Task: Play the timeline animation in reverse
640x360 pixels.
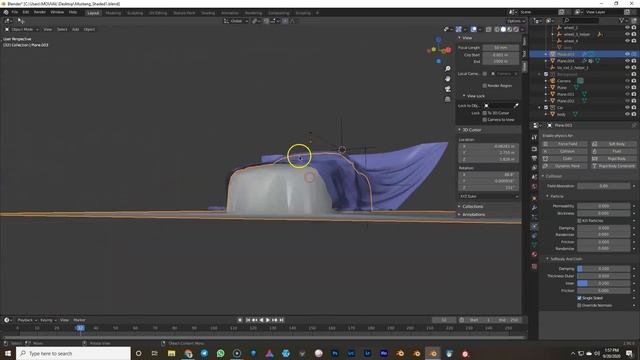Action: pos(261,320)
